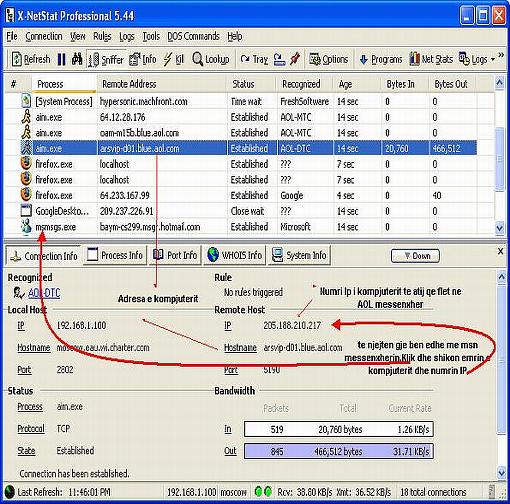Sort by Recognized column header

pyautogui.click(x=305, y=84)
